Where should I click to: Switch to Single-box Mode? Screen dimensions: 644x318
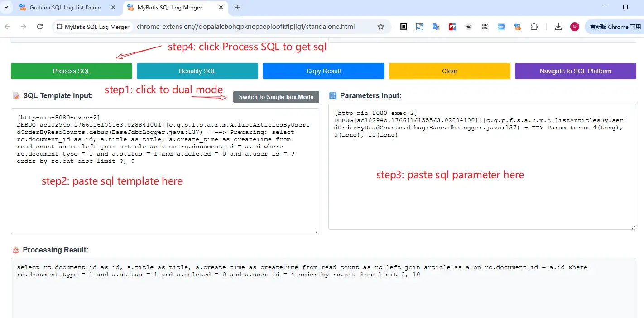coord(276,97)
